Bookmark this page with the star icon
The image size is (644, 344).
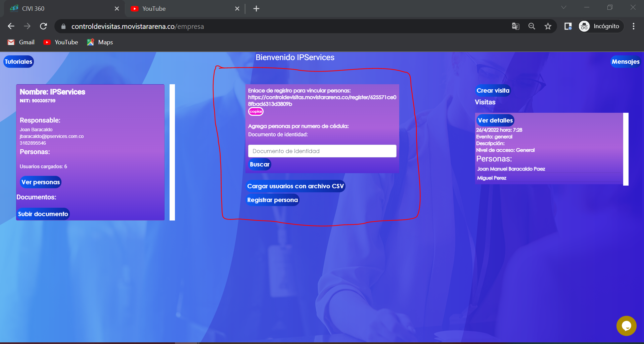[x=548, y=26]
